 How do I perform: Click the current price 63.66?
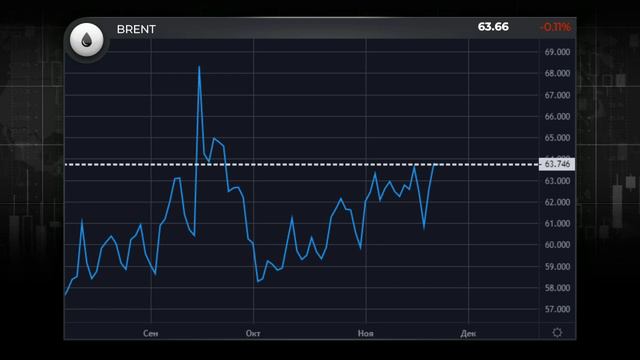click(493, 27)
